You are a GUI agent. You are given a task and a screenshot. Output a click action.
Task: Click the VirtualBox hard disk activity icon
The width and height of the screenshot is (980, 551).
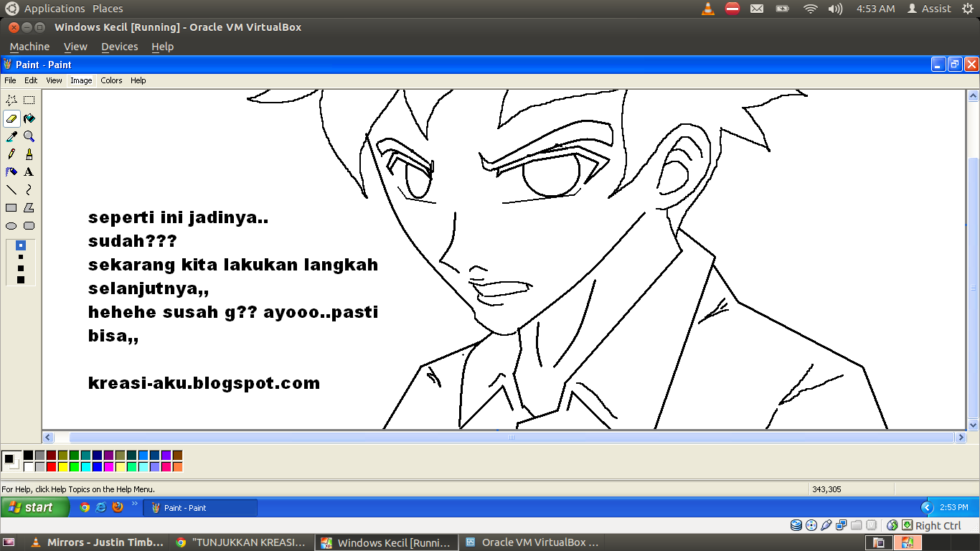(x=796, y=525)
